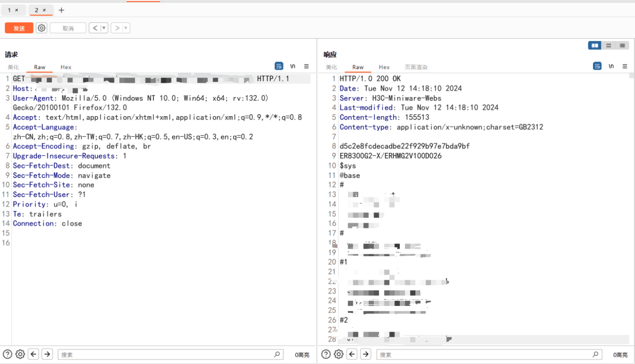
Task: Click the Connection: close line
Action: [47, 223]
